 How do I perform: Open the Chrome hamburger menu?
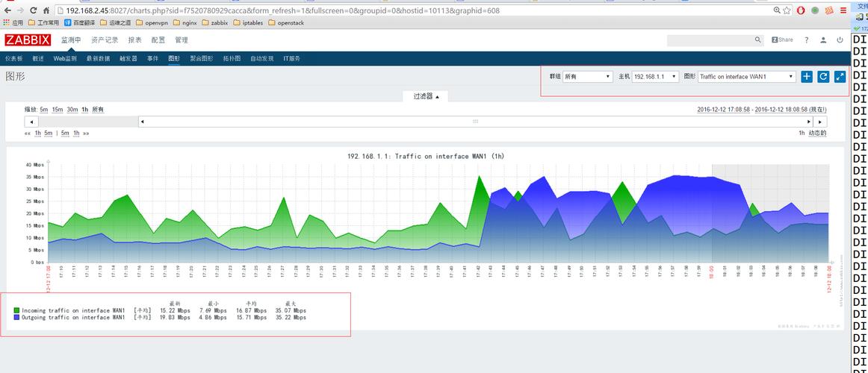[x=843, y=10]
